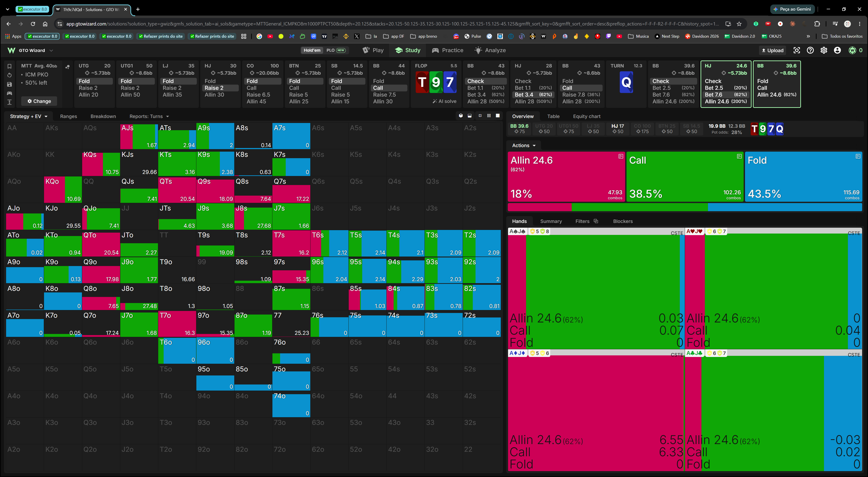The image size is (868, 477).
Task: Select the Hold'em game type toggle
Action: coord(312,50)
